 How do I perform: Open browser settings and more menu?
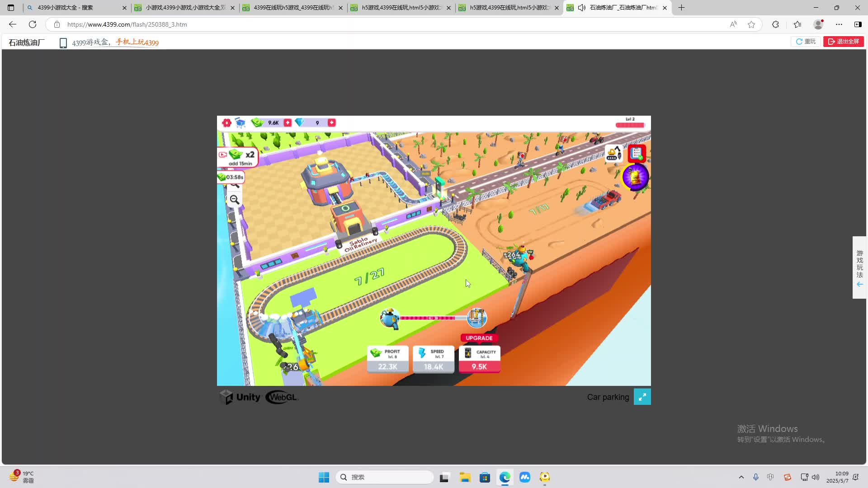839,24
